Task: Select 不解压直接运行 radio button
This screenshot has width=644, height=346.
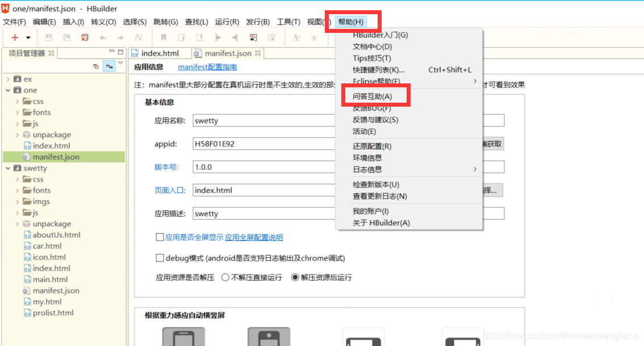Action: [225, 277]
